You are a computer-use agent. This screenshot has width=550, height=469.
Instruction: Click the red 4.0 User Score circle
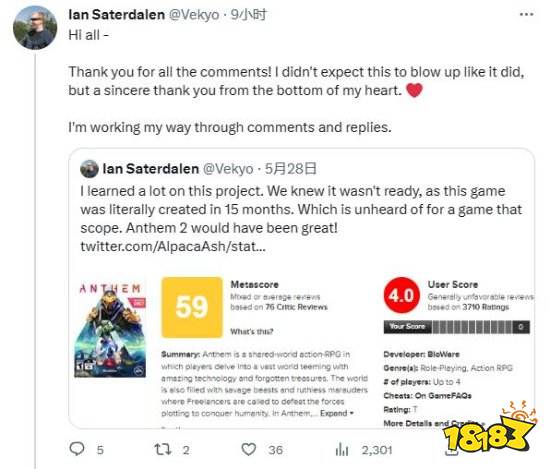(401, 295)
